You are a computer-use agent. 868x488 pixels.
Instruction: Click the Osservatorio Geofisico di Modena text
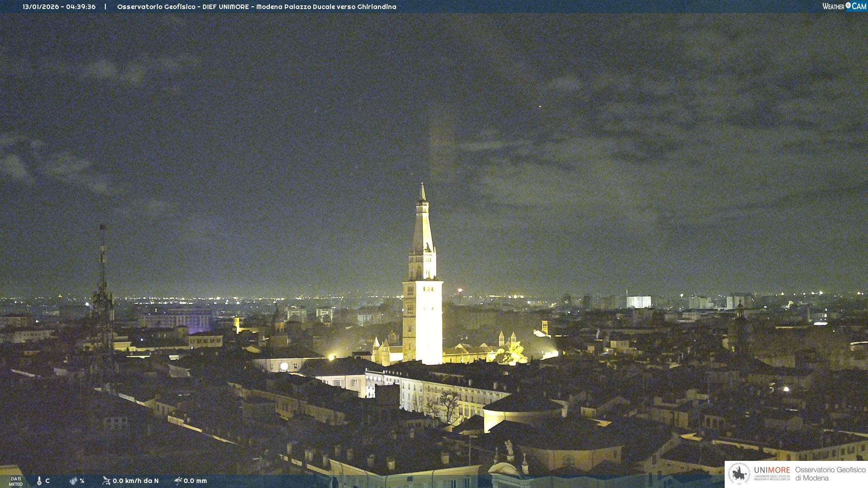(x=830, y=474)
